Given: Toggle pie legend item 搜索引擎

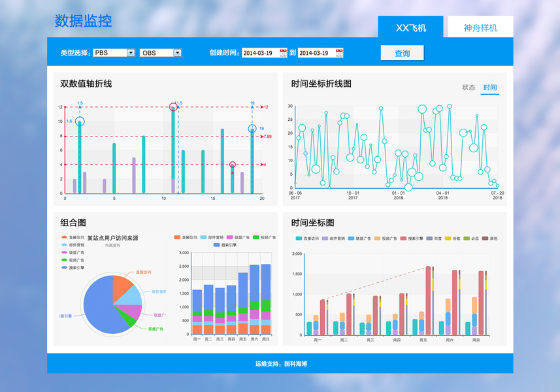Looking at the screenshot, I should (x=73, y=267).
